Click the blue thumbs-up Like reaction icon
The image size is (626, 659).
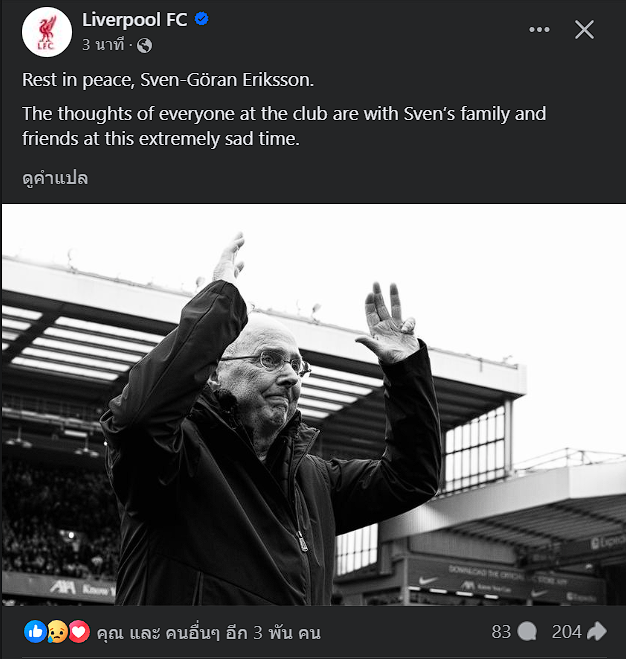click(35, 631)
